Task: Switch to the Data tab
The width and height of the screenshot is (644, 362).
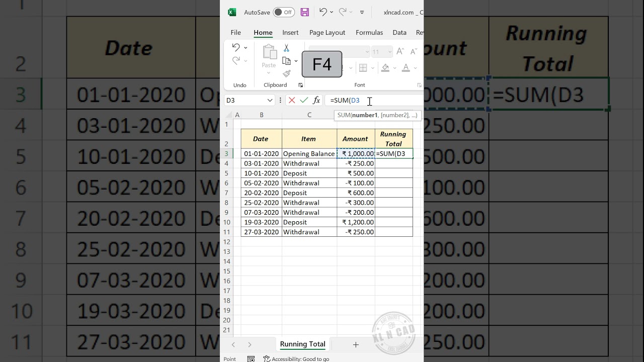Action: coord(399,32)
